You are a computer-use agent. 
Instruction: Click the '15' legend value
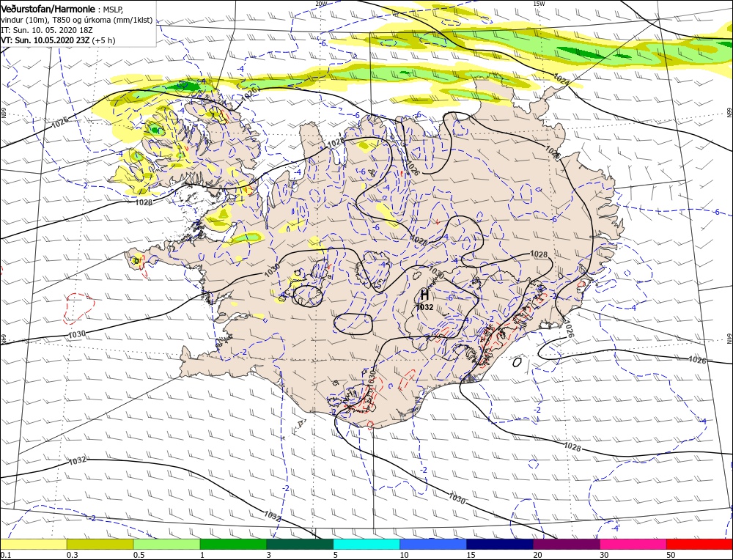471,555
